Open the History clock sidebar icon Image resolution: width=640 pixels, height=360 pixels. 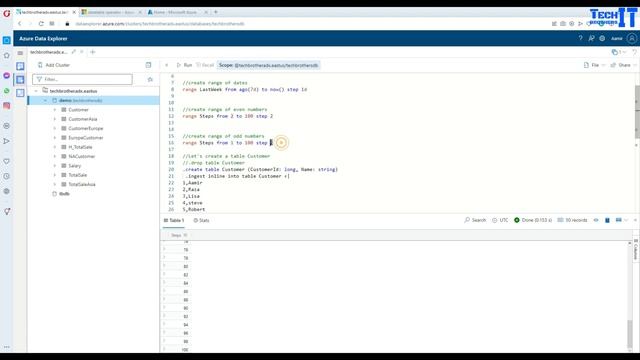click(7, 176)
